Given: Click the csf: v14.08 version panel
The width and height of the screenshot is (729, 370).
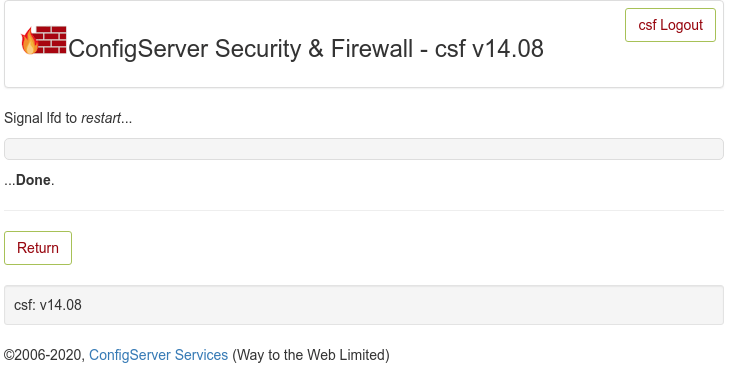Looking at the screenshot, I should coord(364,305).
